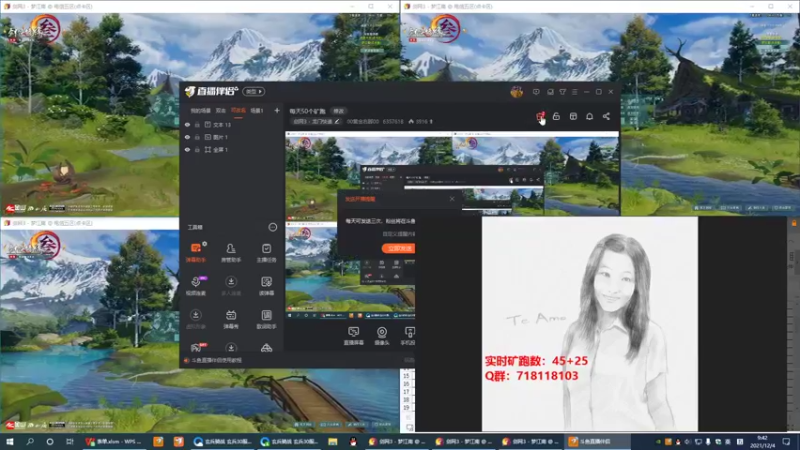Open QQ penguin icon on taskbar

coord(353,441)
